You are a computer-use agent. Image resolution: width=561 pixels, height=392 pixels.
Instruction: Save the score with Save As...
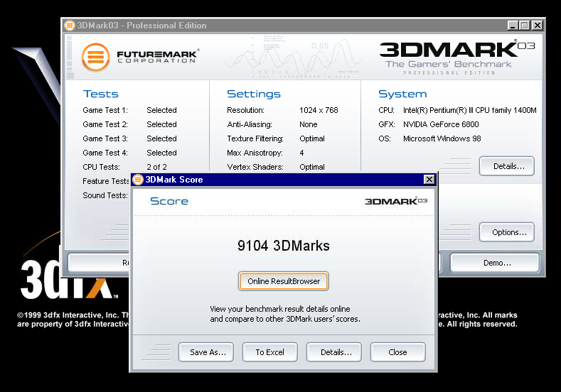click(x=206, y=352)
